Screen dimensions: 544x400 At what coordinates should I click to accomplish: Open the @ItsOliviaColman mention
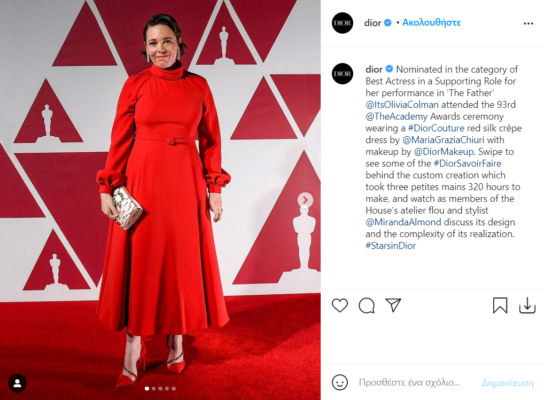[402, 105]
